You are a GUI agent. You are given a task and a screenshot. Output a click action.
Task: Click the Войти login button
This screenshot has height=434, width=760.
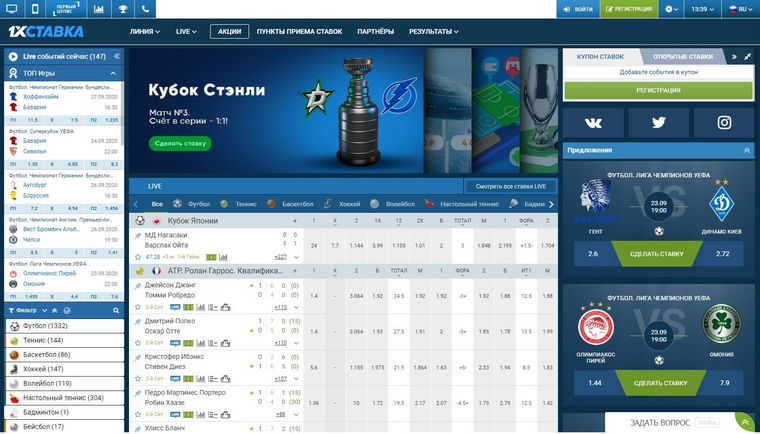pyautogui.click(x=578, y=9)
